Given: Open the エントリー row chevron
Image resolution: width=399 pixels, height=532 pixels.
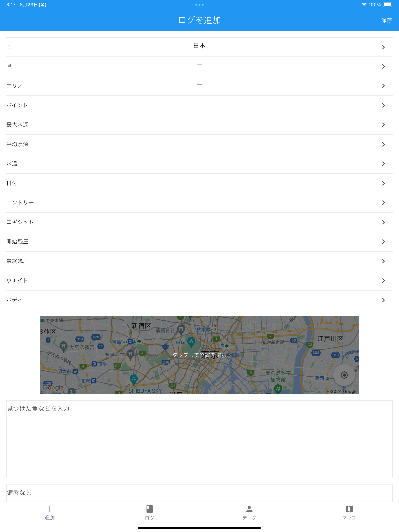Looking at the screenshot, I should pos(383,203).
